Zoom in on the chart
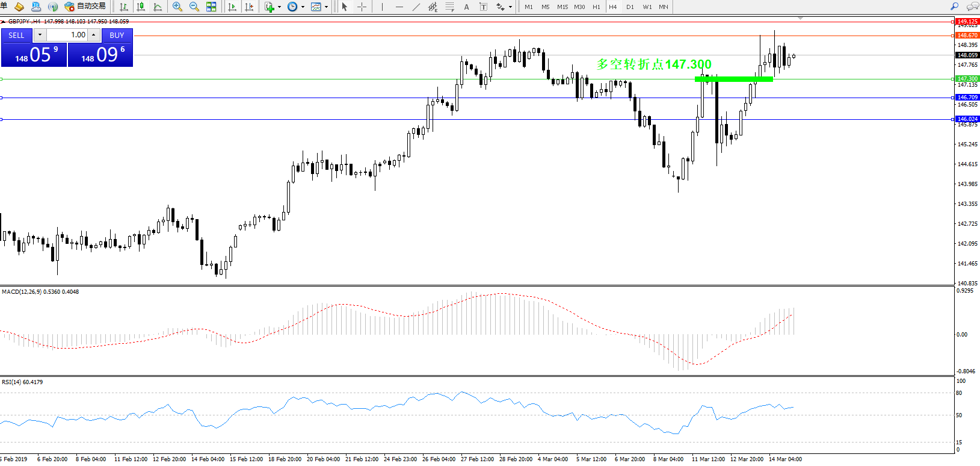 click(x=177, y=7)
